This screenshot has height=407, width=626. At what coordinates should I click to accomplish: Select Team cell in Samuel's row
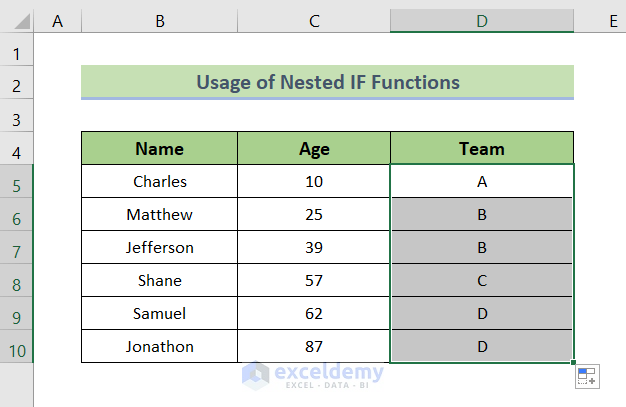(482, 313)
